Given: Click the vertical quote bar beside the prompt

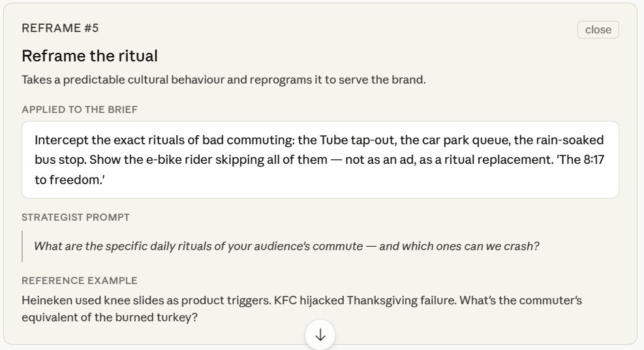Looking at the screenshot, I should [x=22, y=246].
